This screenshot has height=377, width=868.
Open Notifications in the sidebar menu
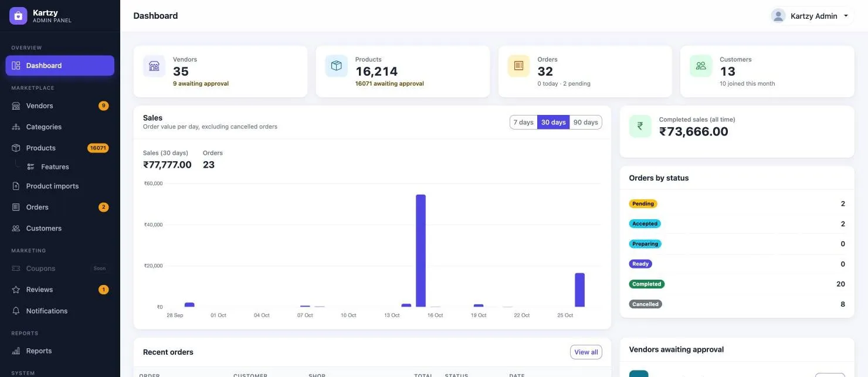[60, 311]
